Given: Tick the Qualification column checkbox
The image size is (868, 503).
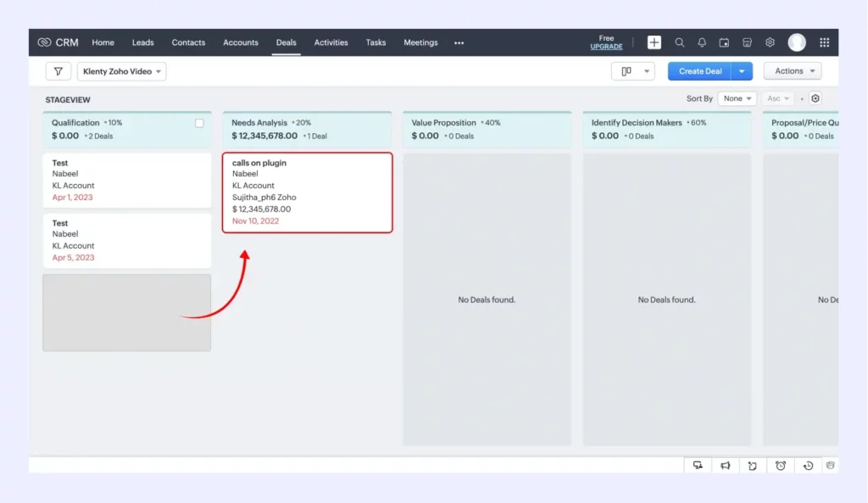Looking at the screenshot, I should click(199, 124).
